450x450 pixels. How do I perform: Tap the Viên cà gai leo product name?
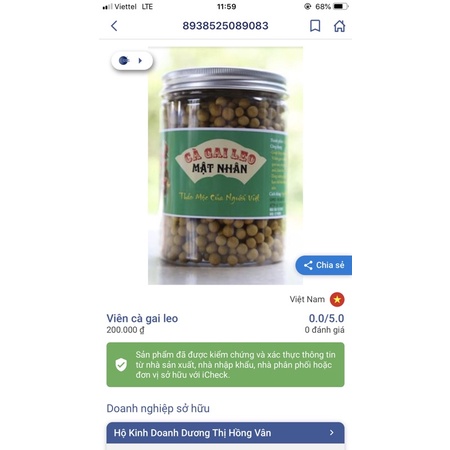pos(142,318)
